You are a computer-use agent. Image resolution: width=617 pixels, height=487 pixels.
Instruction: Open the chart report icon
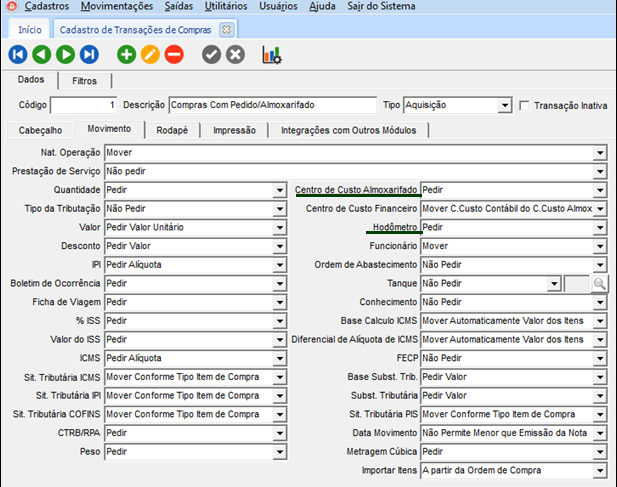[271, 55]
